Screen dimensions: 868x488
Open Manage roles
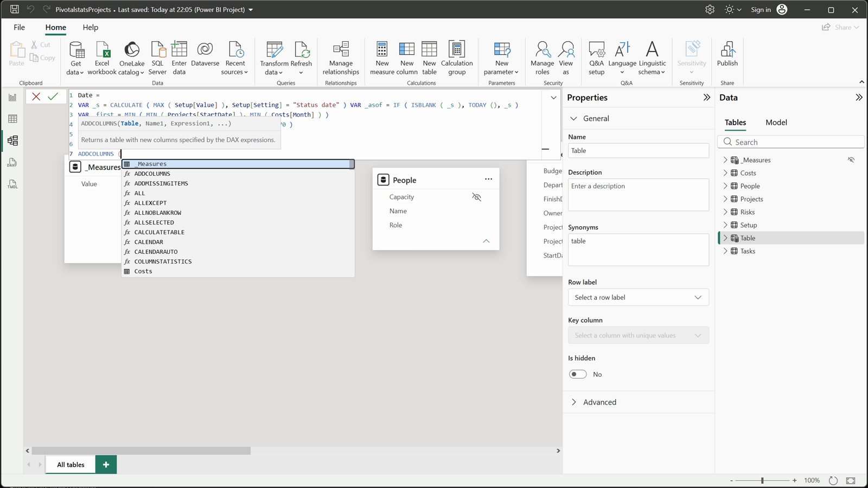[542, 58]
